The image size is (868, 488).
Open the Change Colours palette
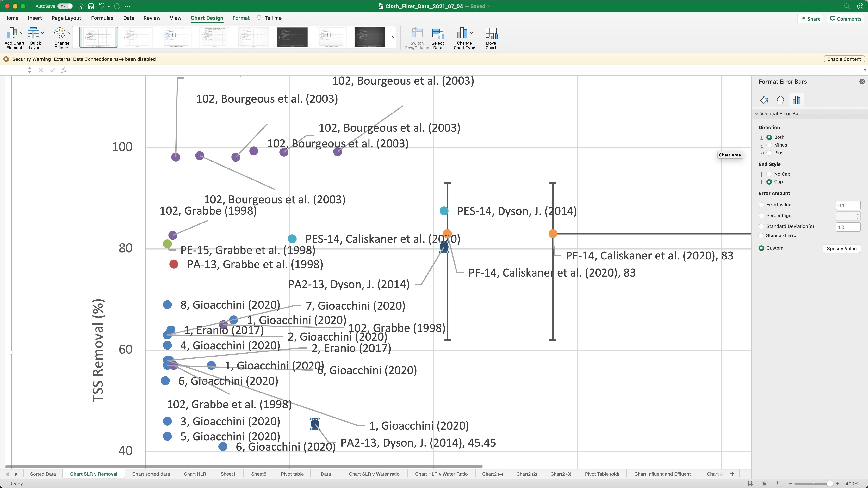click(62, 38)
